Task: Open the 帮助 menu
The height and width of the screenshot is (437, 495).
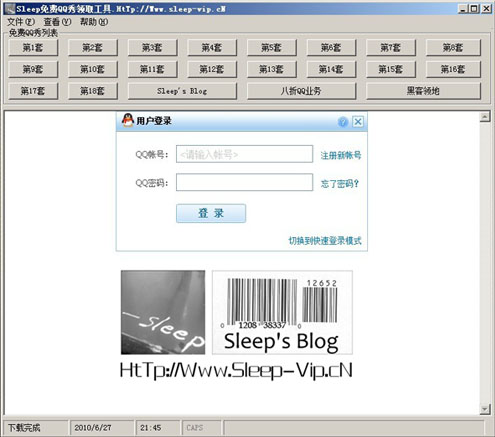Action: tap(94, 22)
